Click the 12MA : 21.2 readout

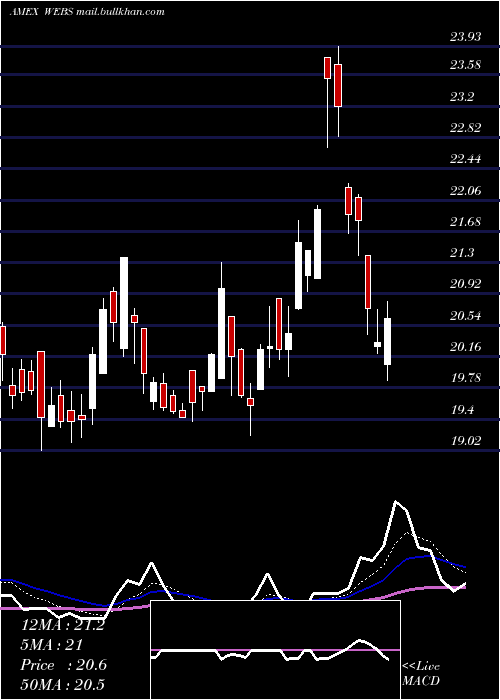coord(62,625)
